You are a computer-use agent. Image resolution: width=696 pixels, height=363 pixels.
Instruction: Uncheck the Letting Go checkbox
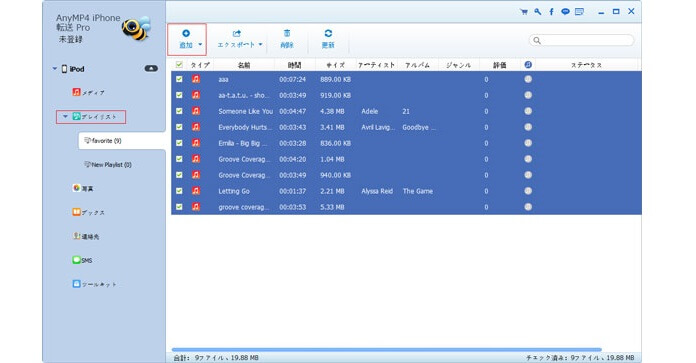[179, 191]
